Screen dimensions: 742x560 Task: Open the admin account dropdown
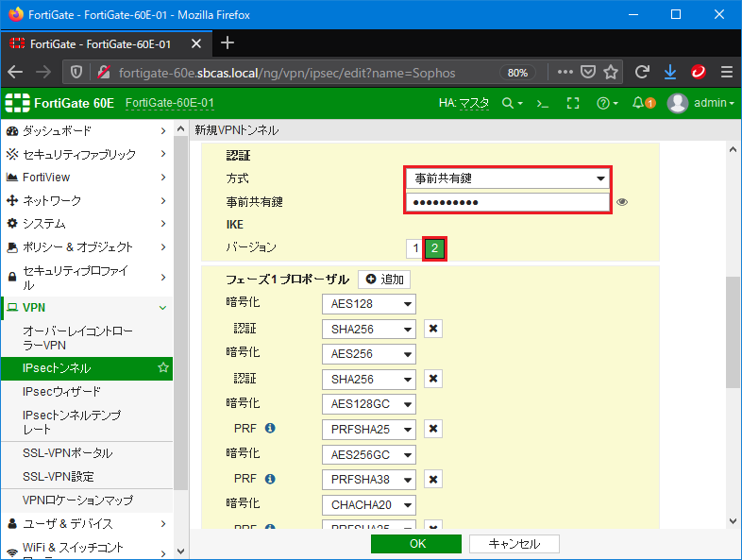714,103
